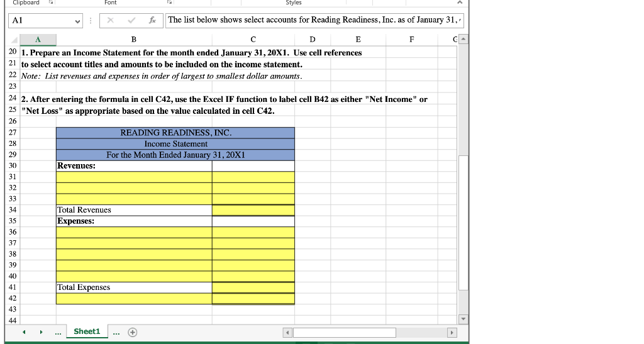Expand the formula bar with its chevron

point(461,20)
